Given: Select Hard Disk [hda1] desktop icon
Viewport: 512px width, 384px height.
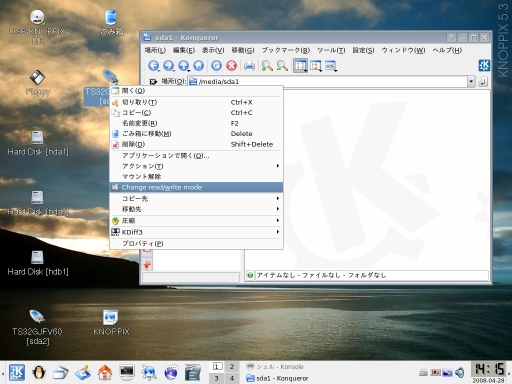Looking at the screenshot, I should tap(37, 143).
